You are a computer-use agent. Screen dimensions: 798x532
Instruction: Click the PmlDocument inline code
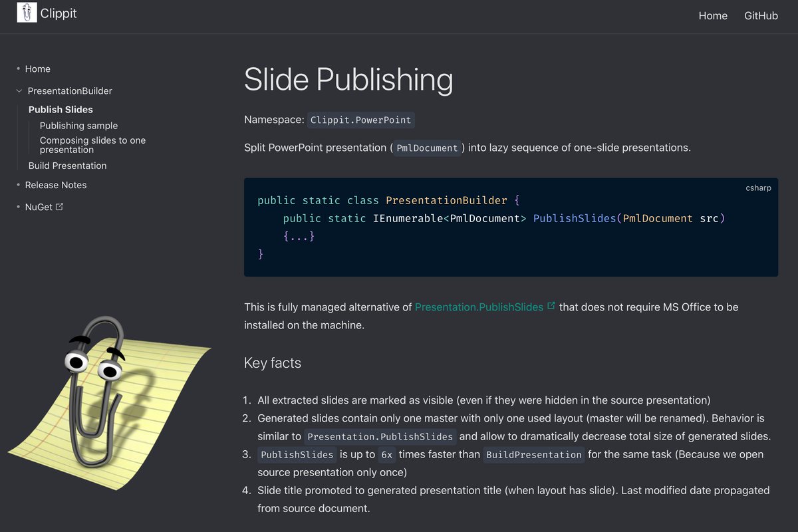(427, 148)
